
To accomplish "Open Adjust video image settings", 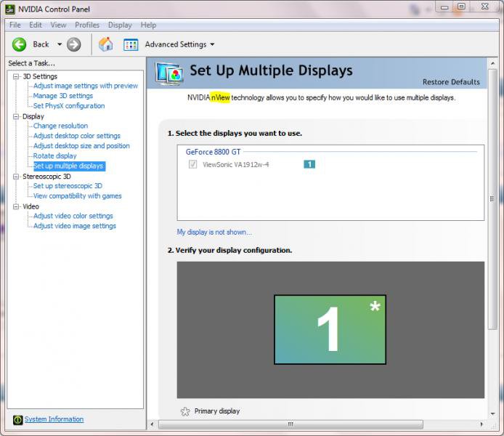I will pos(75,226).
